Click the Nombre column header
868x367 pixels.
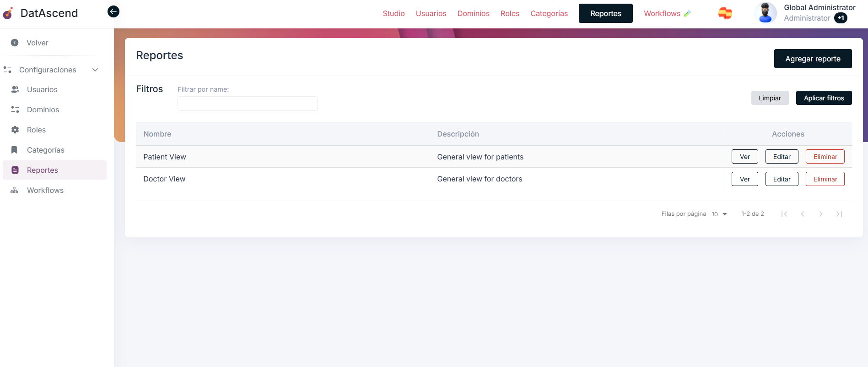[x=157, y=134]
